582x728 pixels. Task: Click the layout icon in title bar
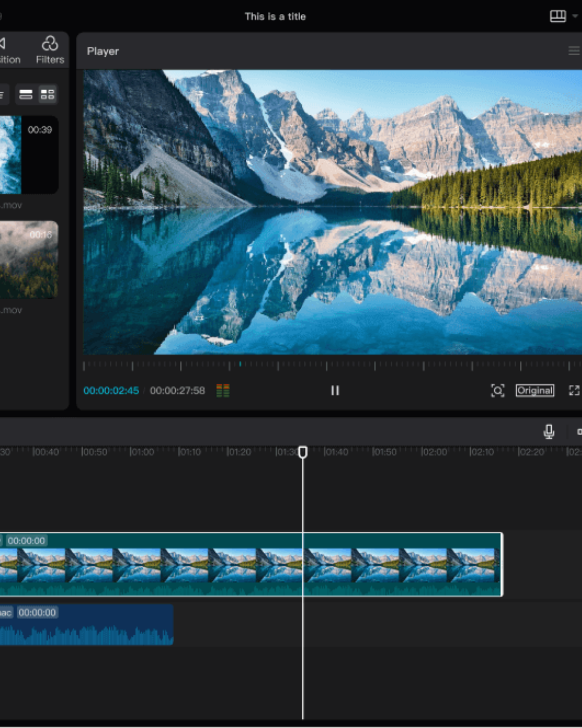pyautogui.click(x=557, y=16)
